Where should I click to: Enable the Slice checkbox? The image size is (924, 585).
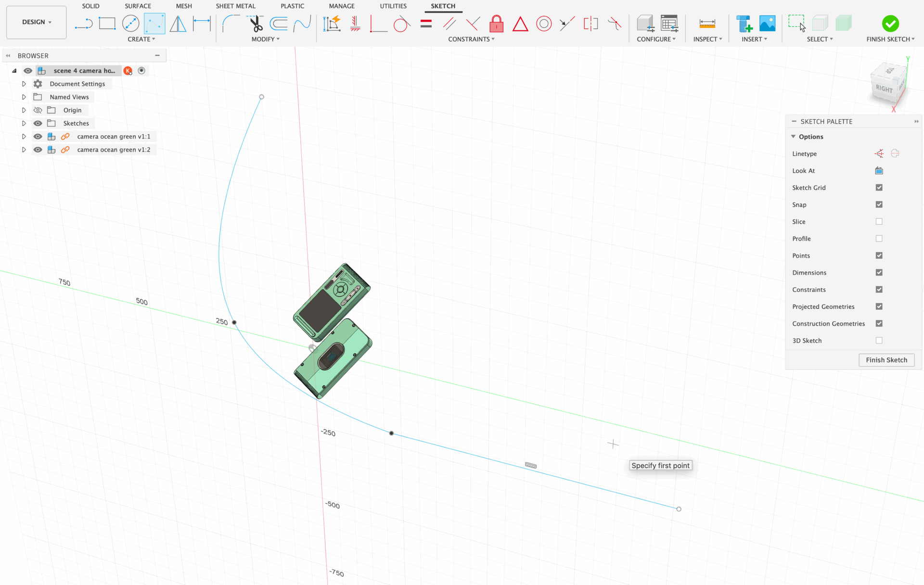[879, 222]
